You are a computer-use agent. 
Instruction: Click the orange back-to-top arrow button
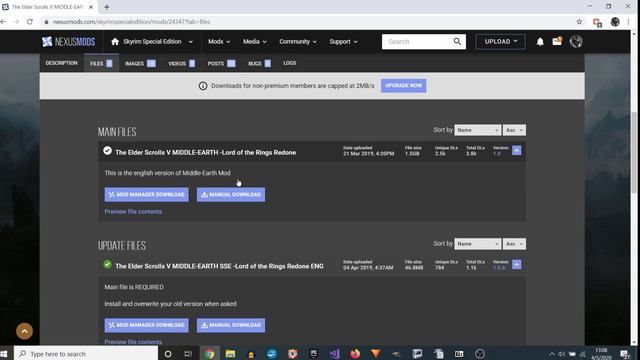(24, 331)
